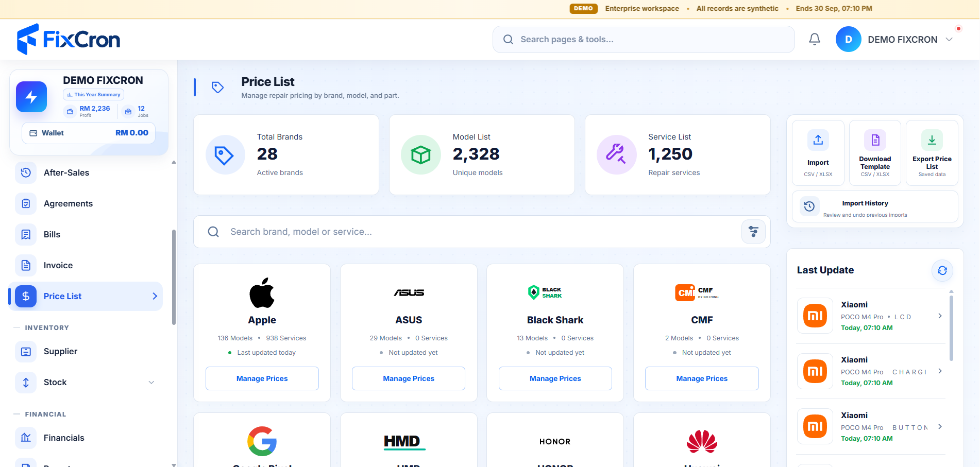980x467 pixels.
Task: Expand the Price List sidebar arrow
Action: pos(155,296)
